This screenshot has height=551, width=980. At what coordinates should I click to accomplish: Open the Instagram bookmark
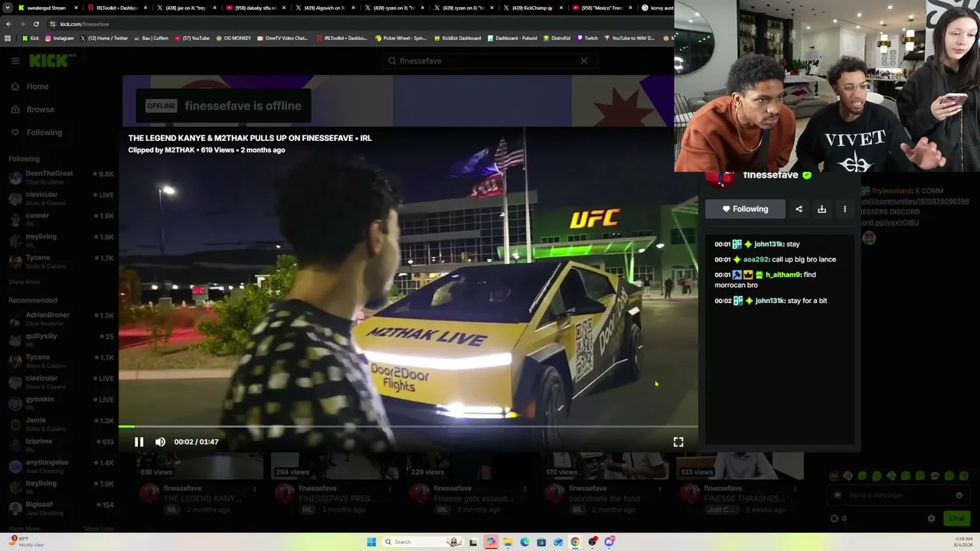[59, 37]
